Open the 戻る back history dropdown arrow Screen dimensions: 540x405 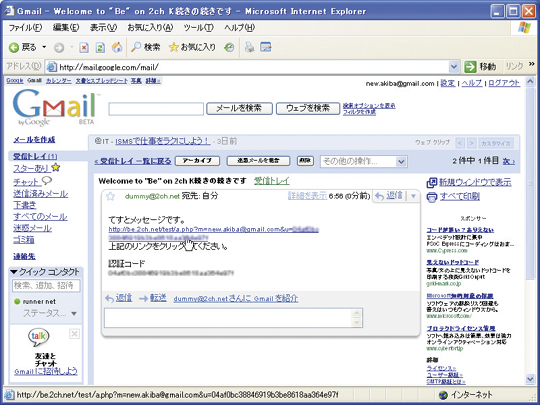click(x=44, y=47)
